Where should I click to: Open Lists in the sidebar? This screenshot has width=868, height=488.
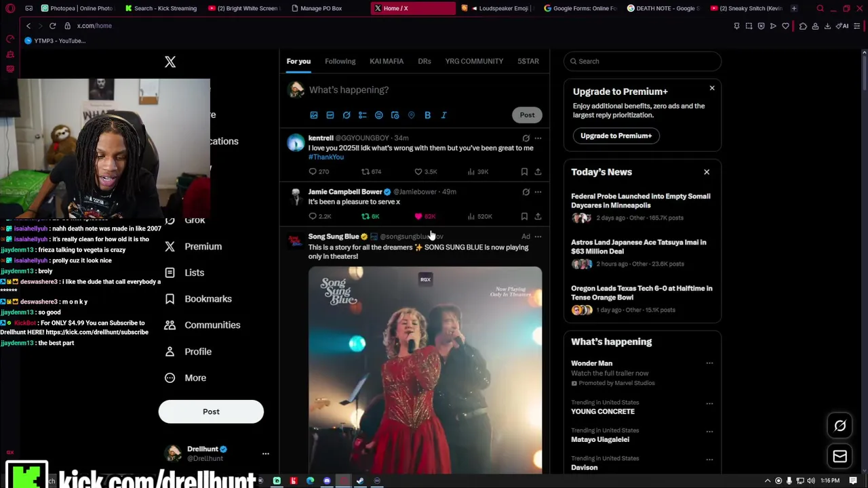coord(185,272)
